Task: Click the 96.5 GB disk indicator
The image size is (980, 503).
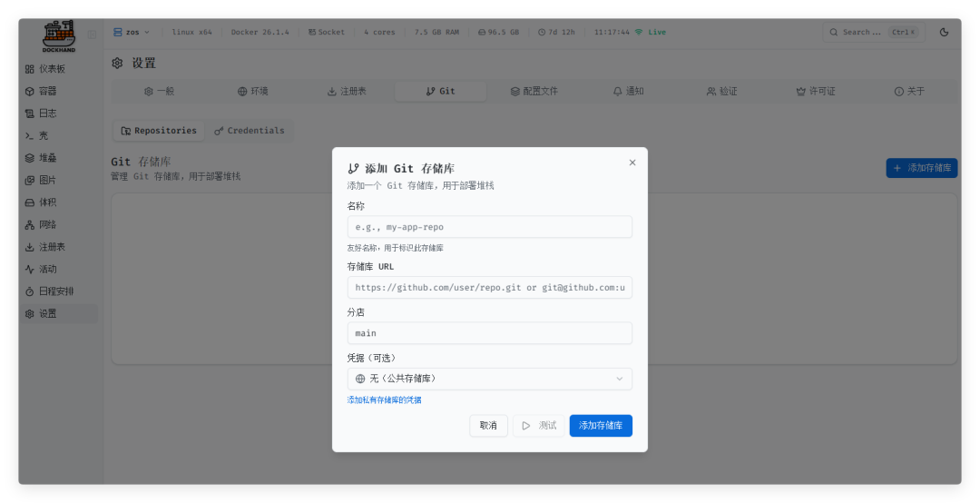Action: [498, 32]
